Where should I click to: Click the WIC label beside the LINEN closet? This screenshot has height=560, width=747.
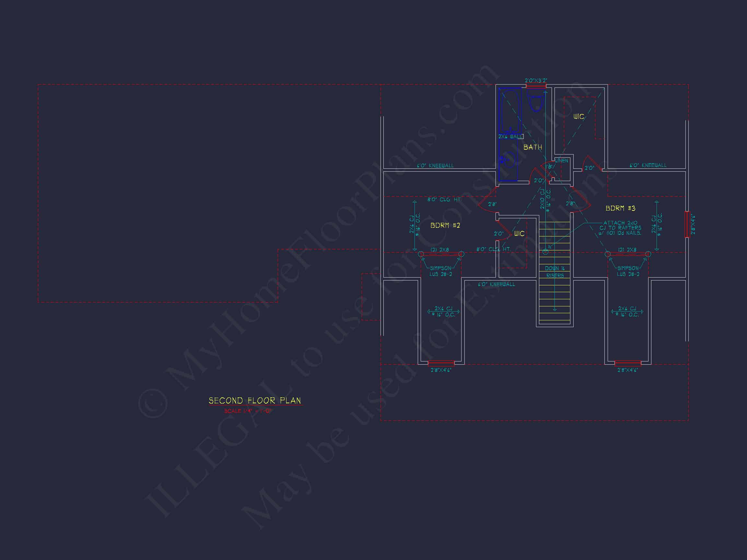(x=578, y=117)
